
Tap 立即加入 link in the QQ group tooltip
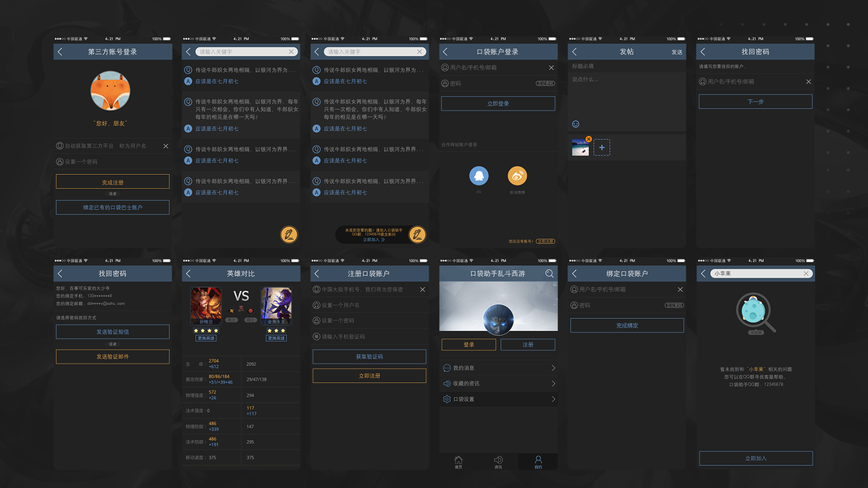[373, 240]
